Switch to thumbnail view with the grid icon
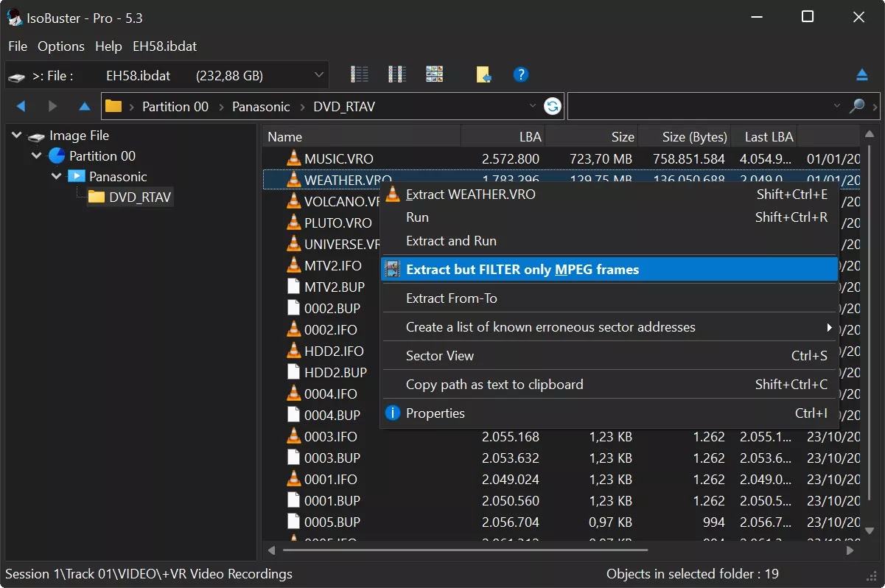The image size is (885, 588). click(434, 74)
